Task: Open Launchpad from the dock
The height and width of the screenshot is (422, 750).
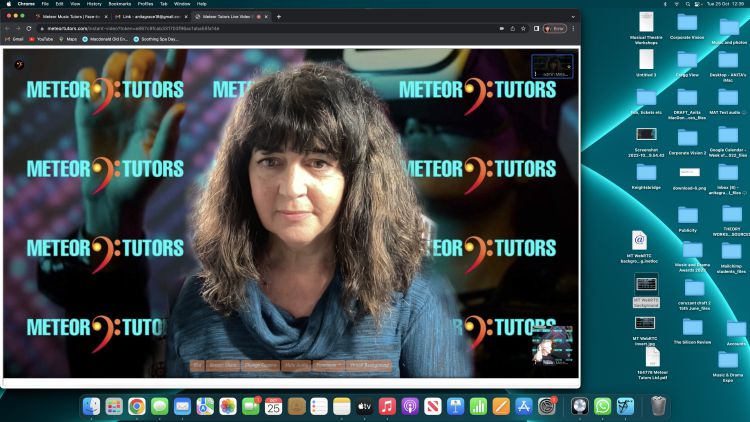Action: (114, 407)
